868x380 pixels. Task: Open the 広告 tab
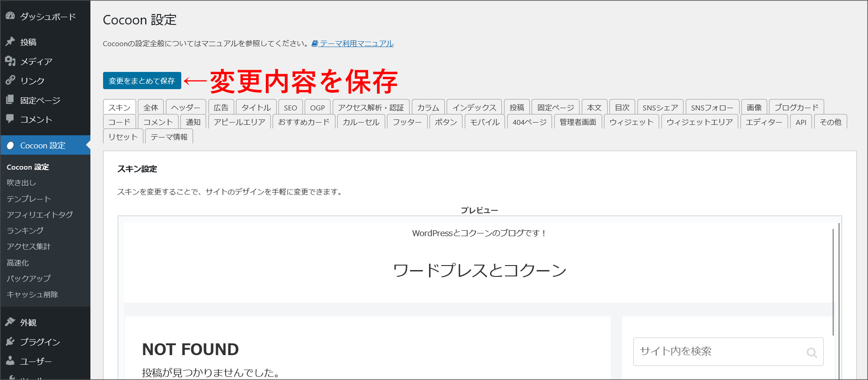tap(221, 107)
